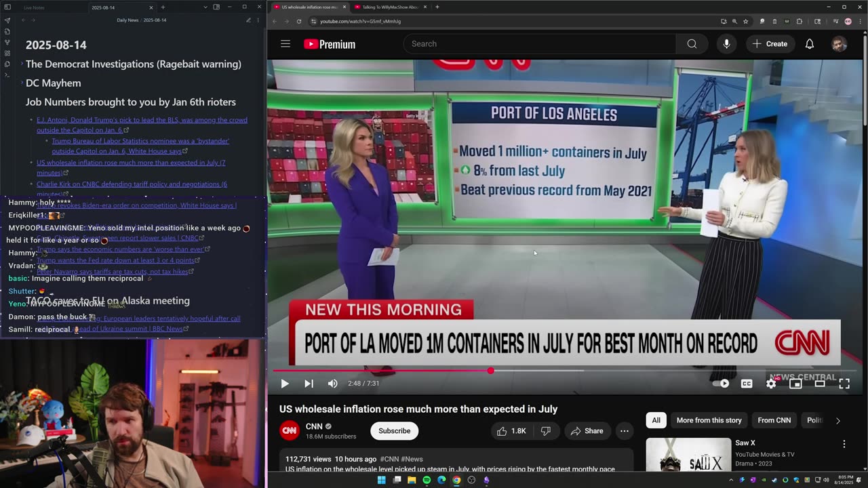This screenshot has width=868, height=488.
Task: Select the From CNN chip
Action: pyautogui.click(x=774, y=420)
